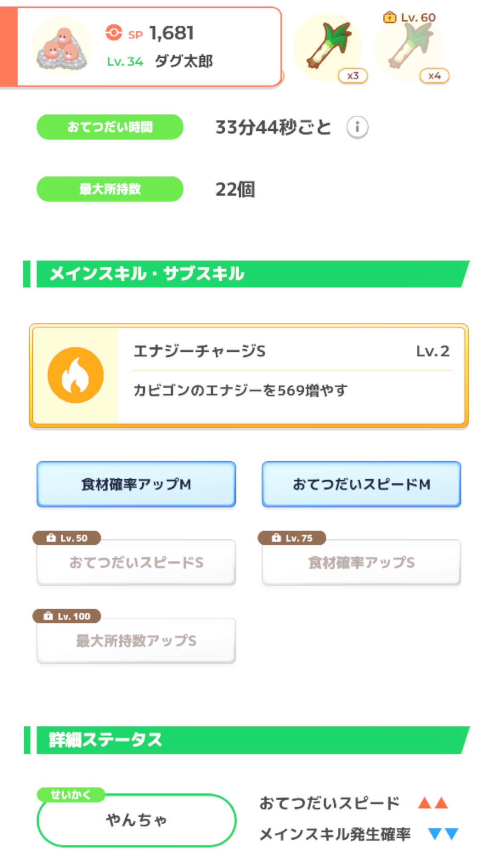This screenshot has width=497, height=868.
Task: Tap the 最大所持数 green label
Action: point(110,189)
